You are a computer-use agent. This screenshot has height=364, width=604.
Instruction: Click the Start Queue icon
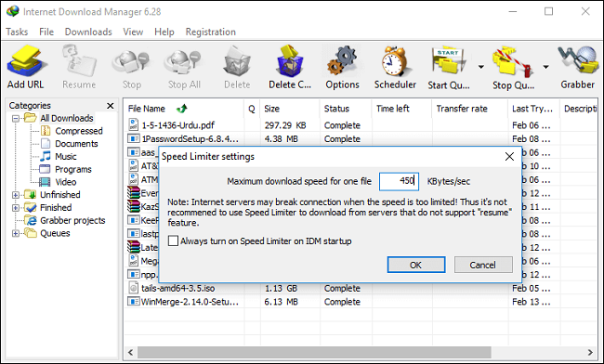[449, 60]
